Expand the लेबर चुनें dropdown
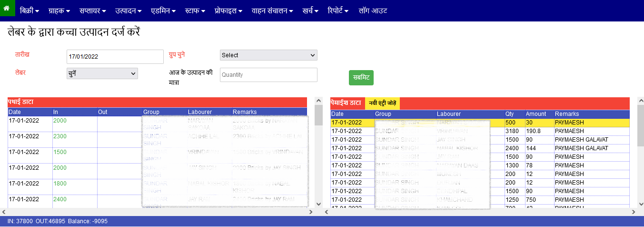This screenshot has height=227, width=644. coord(102,73)
